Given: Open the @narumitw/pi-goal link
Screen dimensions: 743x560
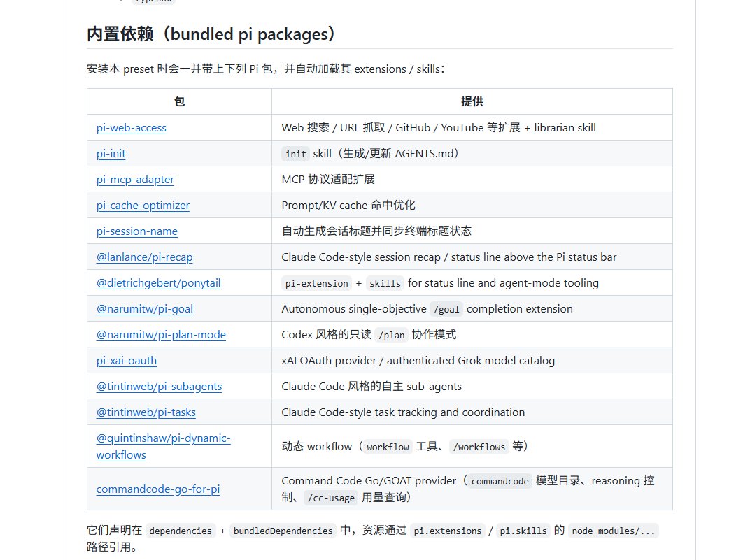Looking at the screenshot, I should [x=145, y=309].
